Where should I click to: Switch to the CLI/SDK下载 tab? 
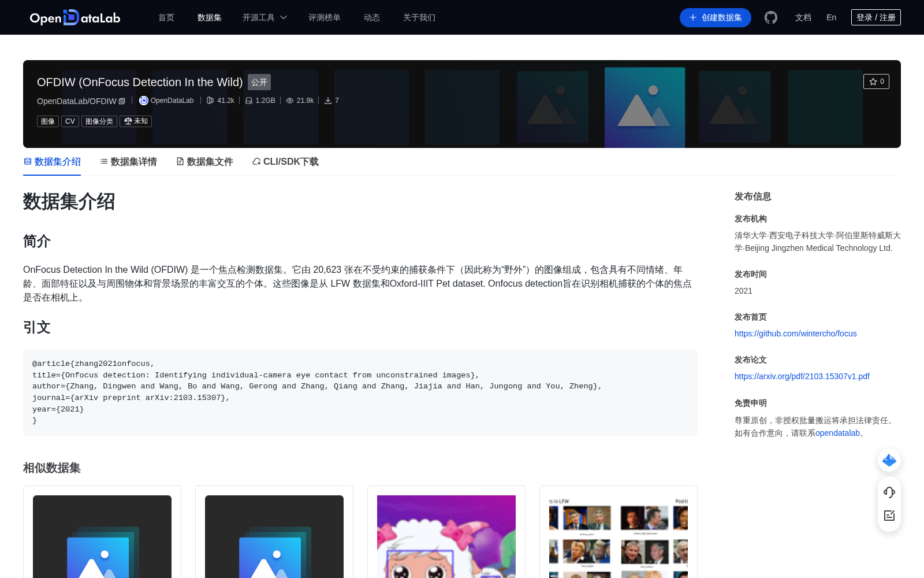pyautogui.click(x=285, y=162)
